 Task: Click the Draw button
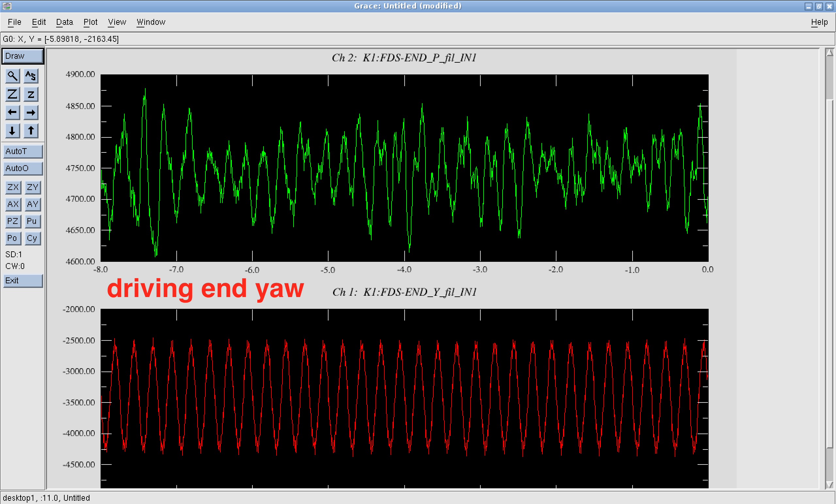[23, 56]
